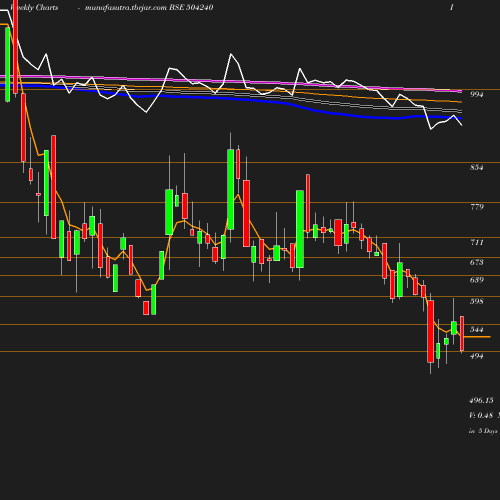The height and width of the screenshot is (500, 500).
Task: Click the 'in 5 Days' text
Action: coord(483,431)
